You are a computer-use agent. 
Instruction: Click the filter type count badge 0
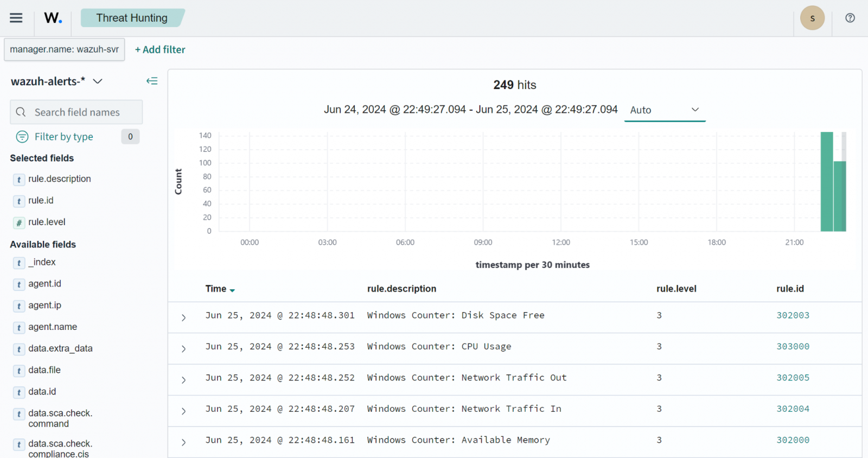pos(130,137)
